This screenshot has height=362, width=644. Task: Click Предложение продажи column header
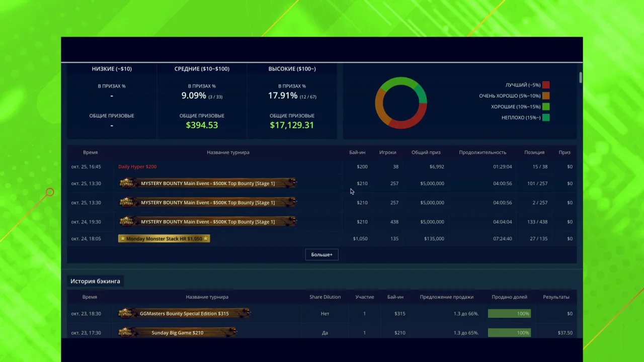coord(446,297)
